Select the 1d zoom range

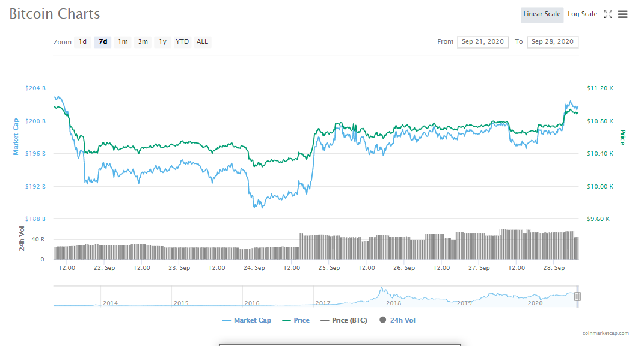pos(83,42)
